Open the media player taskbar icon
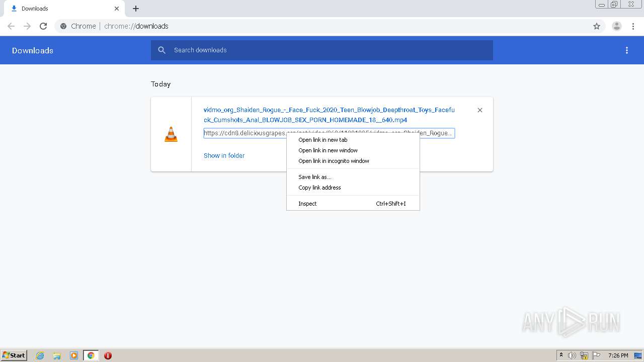The width and height of the screenshot is (644, 362). [73, 355]
